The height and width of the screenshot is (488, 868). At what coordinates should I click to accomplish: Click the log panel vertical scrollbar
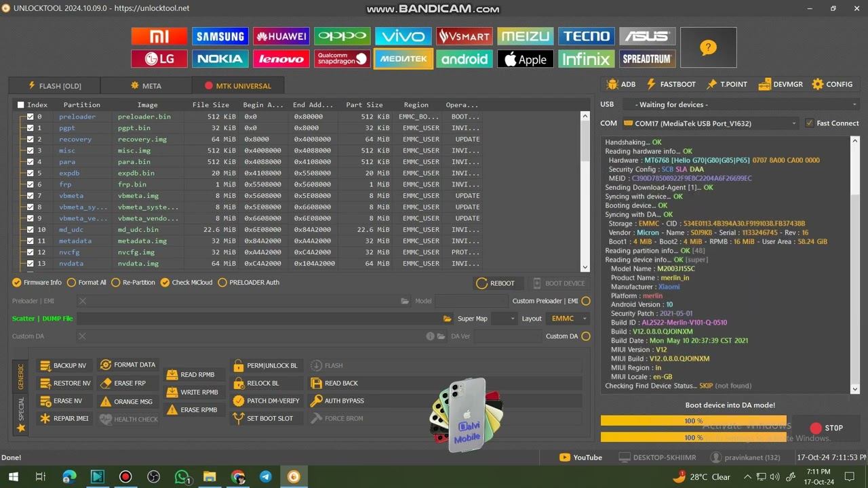(854, 264)
